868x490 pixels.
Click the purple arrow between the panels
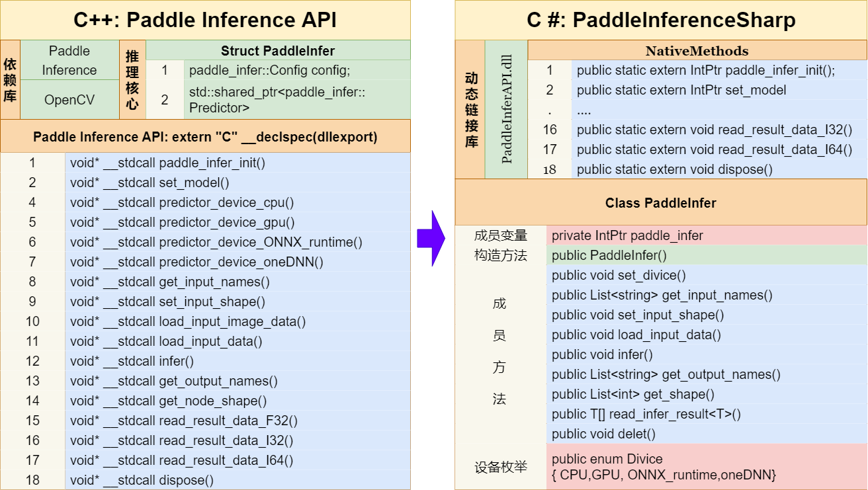(432, 238)
